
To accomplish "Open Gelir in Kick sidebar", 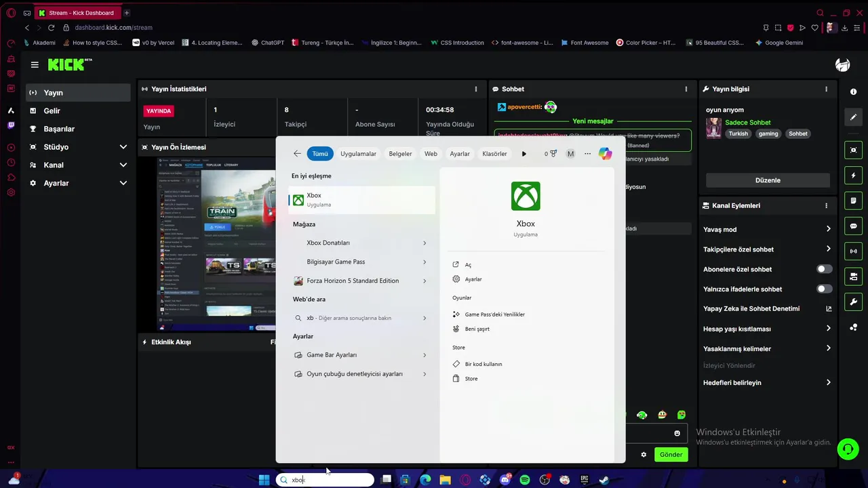I will [x=78, y=110].
